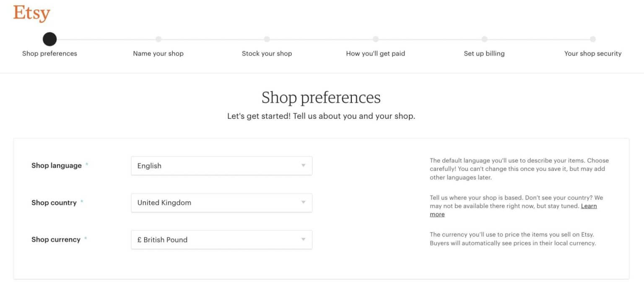Select the "Name your shop" step label
Viewport: 644px width, 290px height.
(x=158, y=53)
